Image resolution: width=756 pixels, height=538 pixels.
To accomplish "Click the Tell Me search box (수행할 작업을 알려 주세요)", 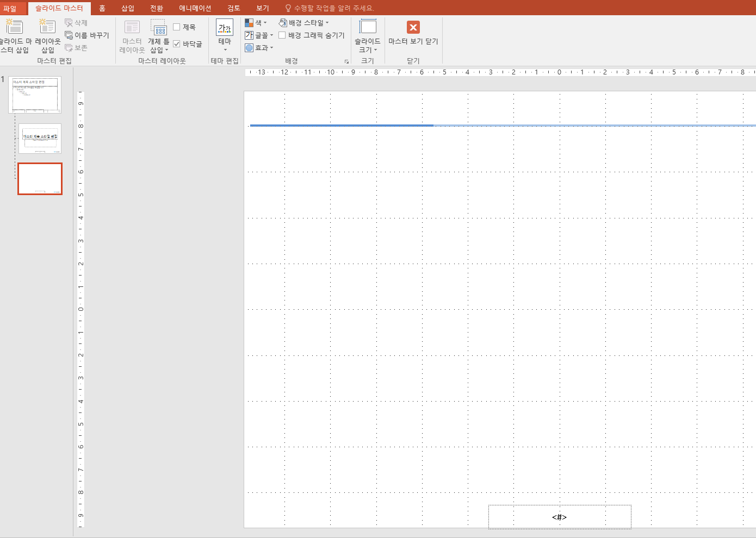I will [x=334, y=8].
